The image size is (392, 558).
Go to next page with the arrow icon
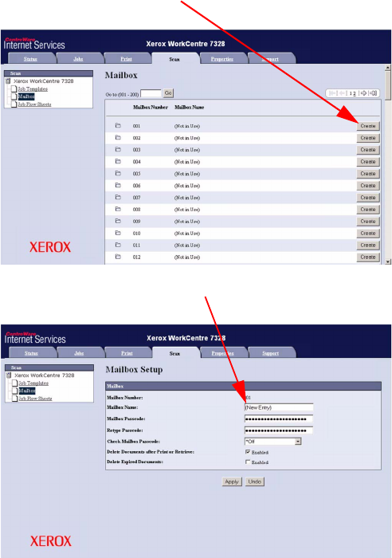pos(363,93)
